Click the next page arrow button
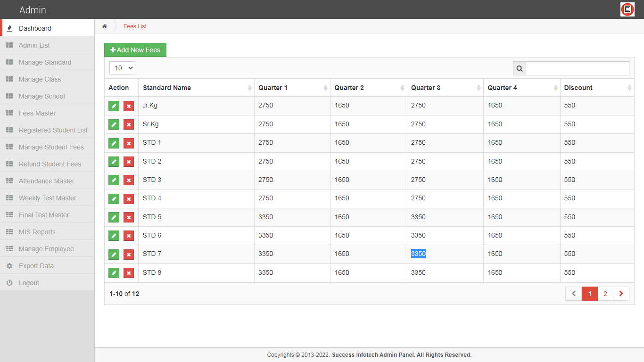644x362 pixels. 621,294
